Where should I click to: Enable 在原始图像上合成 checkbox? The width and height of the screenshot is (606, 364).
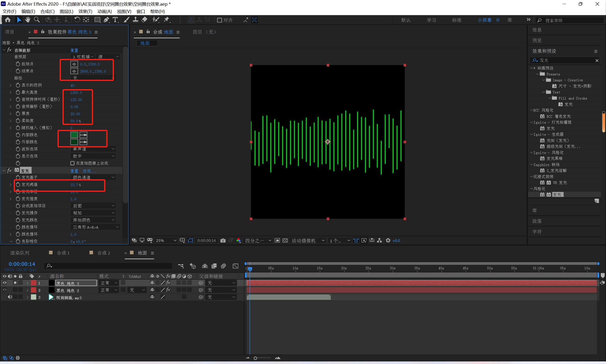pos(72,163)
